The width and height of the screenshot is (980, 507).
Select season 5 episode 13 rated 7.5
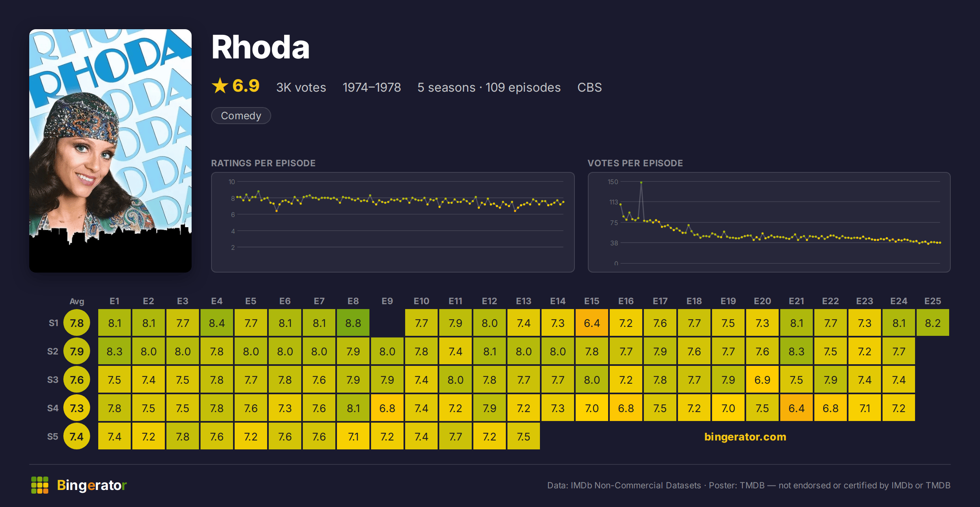tap(524, 436)
